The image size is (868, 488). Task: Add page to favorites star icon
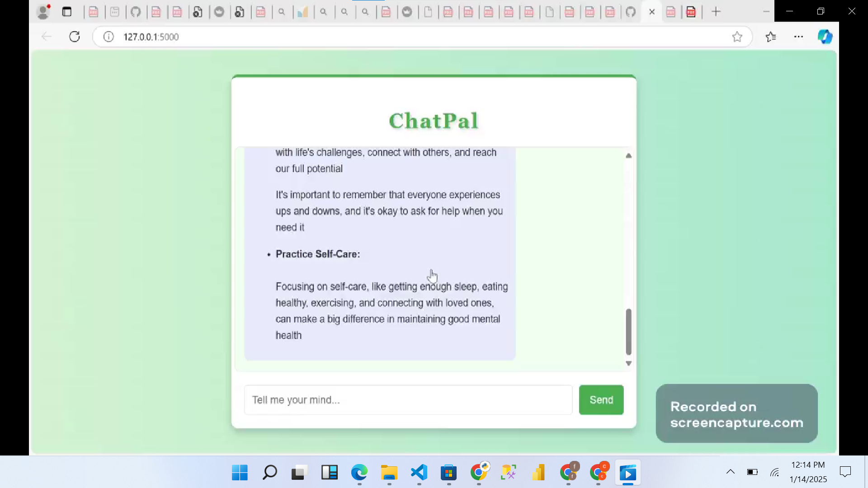pyautogui.click(x=737, y=37)
